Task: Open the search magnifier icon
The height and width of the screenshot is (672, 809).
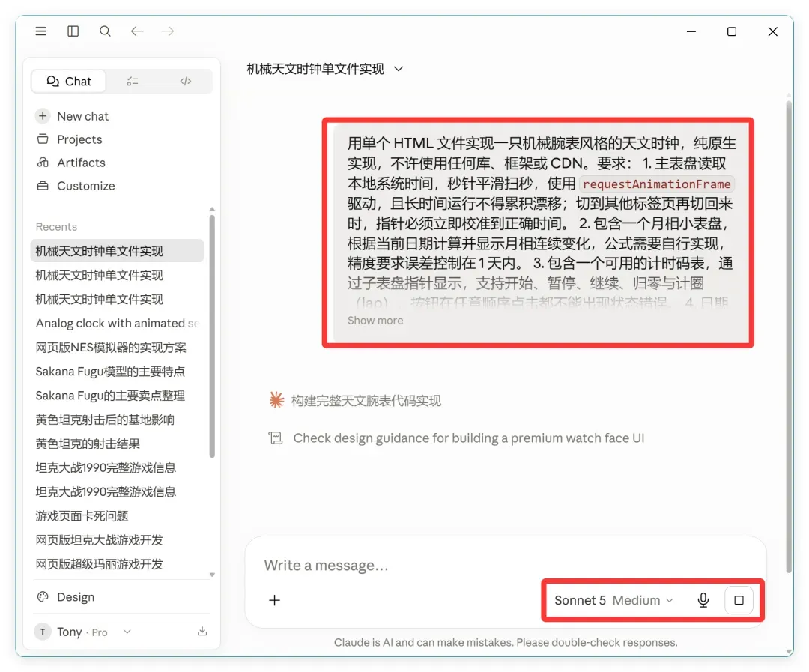Action: [x=106, y=31]
